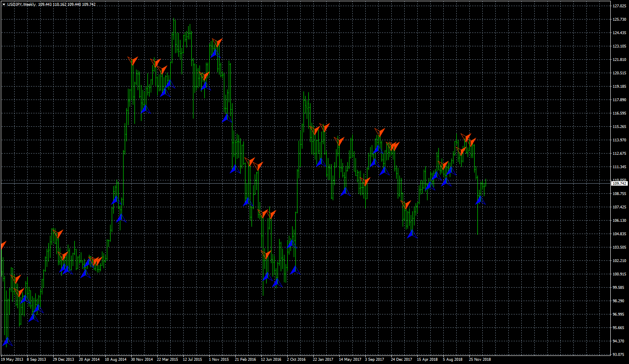
Task: Click the 124.435 price axis label
Action: pyautogui.click(x=619, y=33)
